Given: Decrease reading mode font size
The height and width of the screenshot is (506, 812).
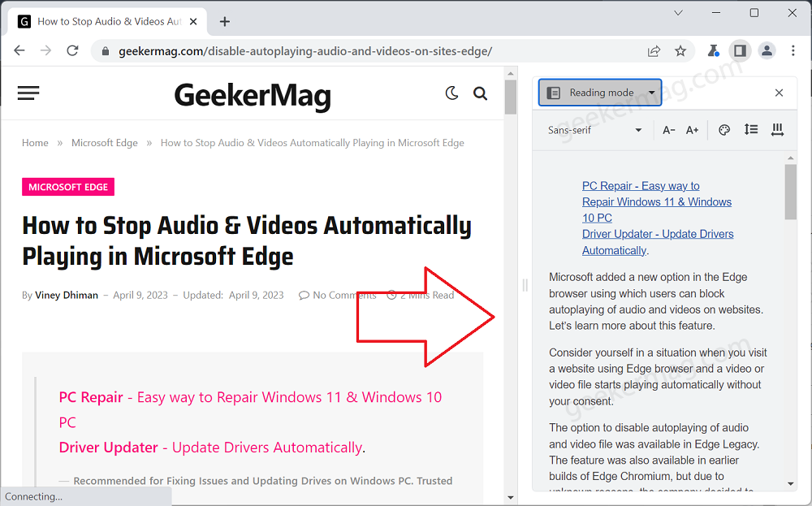Looking at the screenshot, I should (x=668, y=130).
